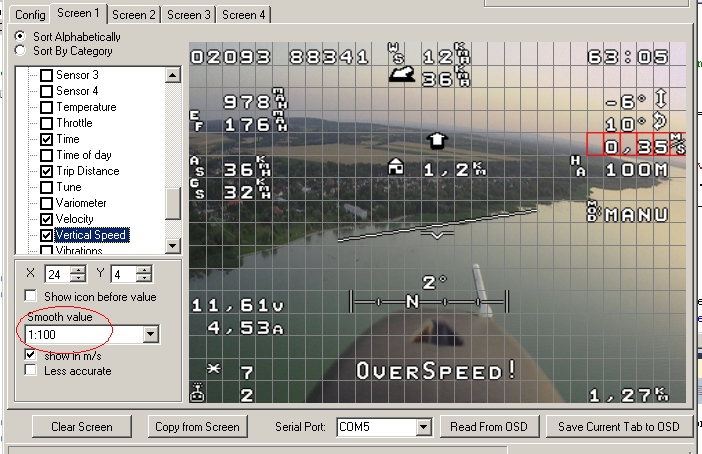Click the vertical up-down arrow icon
The width and height of the screenshot is (702, 454).
pos(662,100)
